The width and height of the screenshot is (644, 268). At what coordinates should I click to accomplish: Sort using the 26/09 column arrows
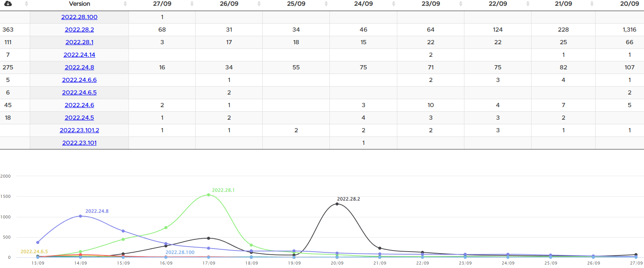pyautogui.click(x=259, y=4)
